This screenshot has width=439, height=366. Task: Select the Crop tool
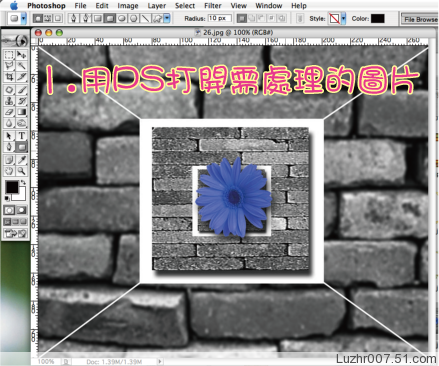click(x=9, y=77)
